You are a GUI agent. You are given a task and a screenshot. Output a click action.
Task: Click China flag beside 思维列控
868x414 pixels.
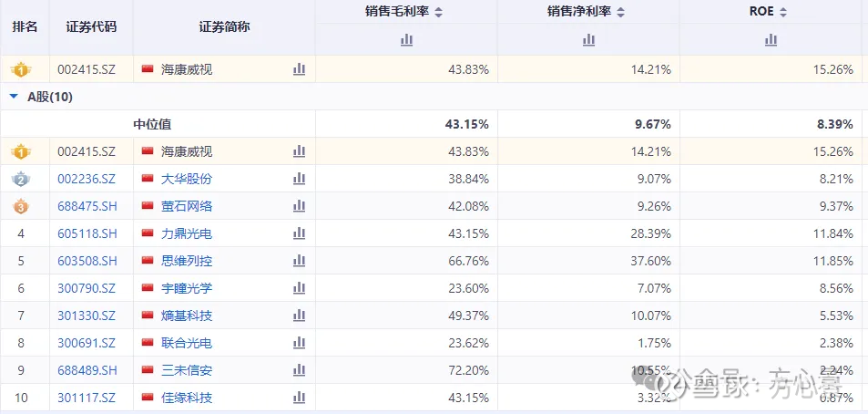[x=148, y=261]
